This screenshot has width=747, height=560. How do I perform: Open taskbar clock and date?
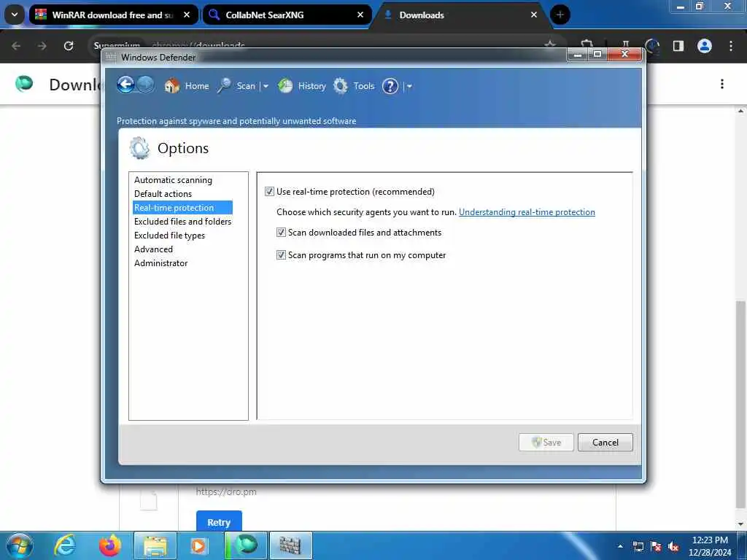coord(709,546)
